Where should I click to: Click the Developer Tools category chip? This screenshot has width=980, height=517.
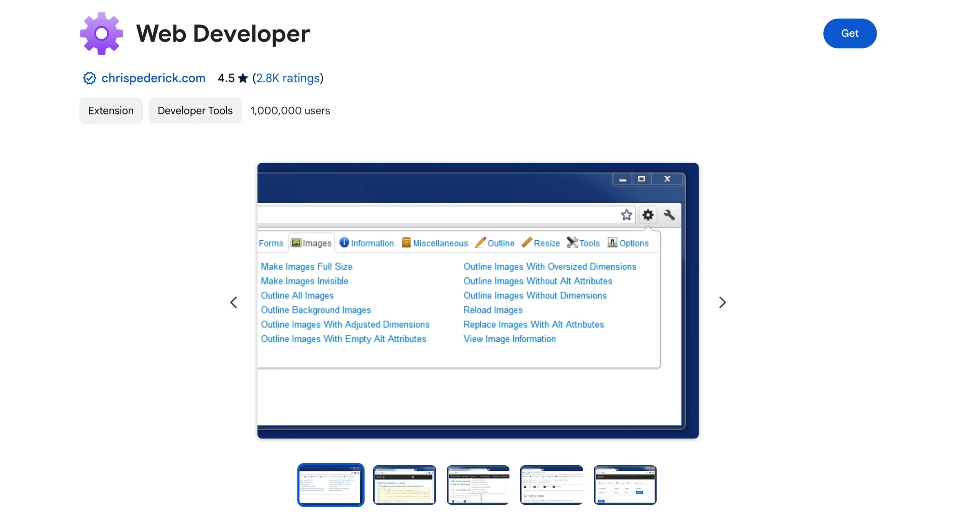(x=195, y=111)
